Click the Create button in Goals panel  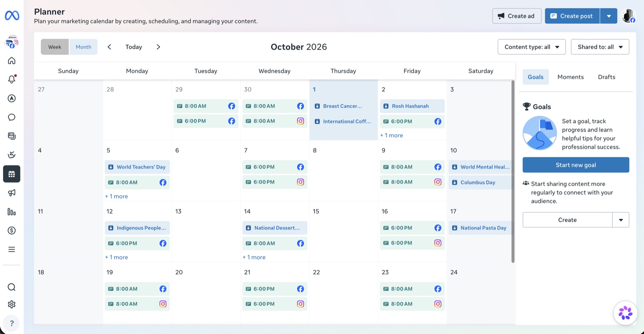pyautogui.click(x=567, y=220)
